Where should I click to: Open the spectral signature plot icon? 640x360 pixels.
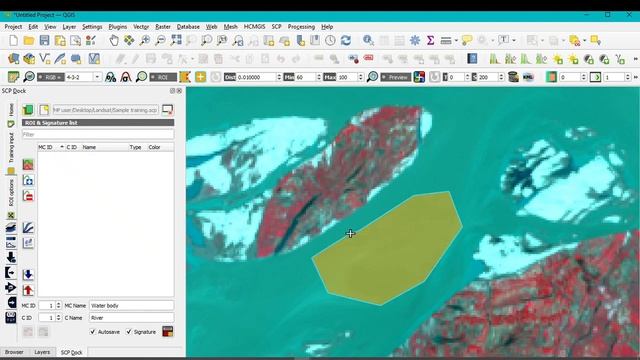[x=28, y=227]
